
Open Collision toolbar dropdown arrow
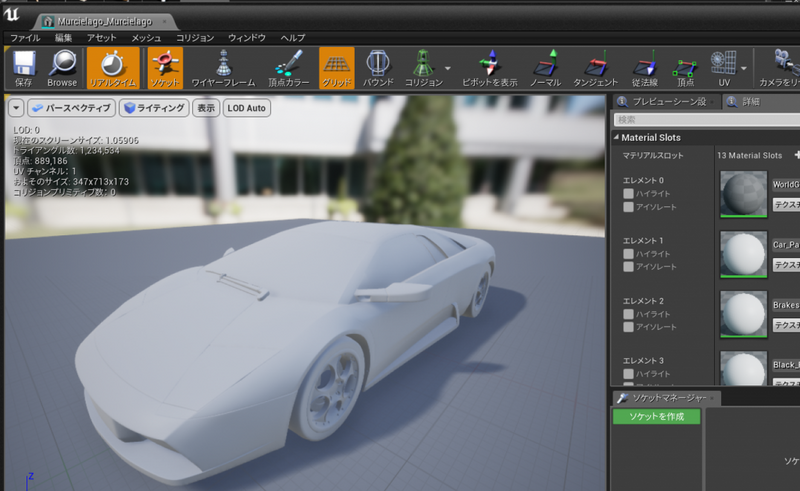coord(448,68)
